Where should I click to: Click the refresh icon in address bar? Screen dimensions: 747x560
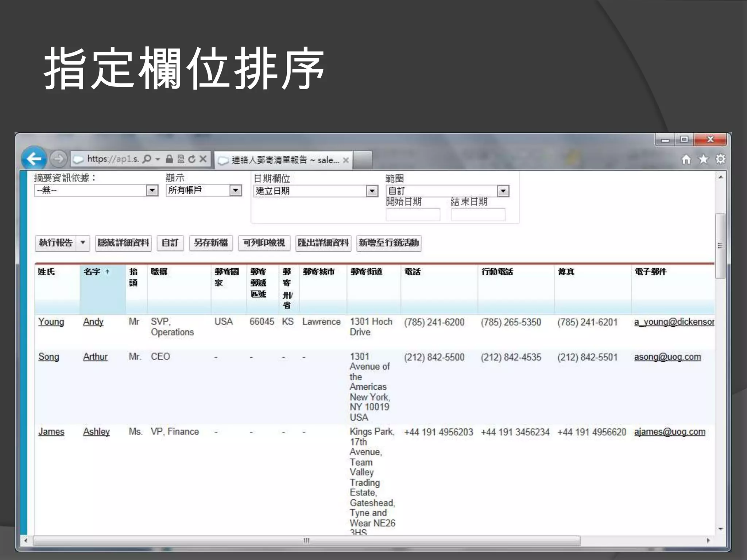(192, 159)
